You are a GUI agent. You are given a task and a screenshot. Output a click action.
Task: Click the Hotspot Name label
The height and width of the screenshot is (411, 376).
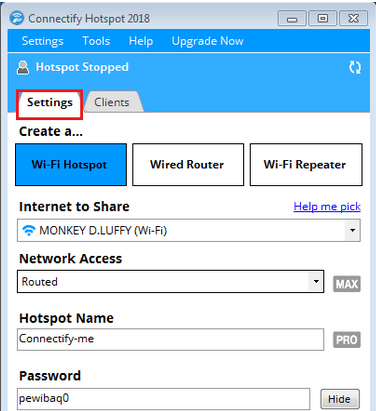coord(66,318)
